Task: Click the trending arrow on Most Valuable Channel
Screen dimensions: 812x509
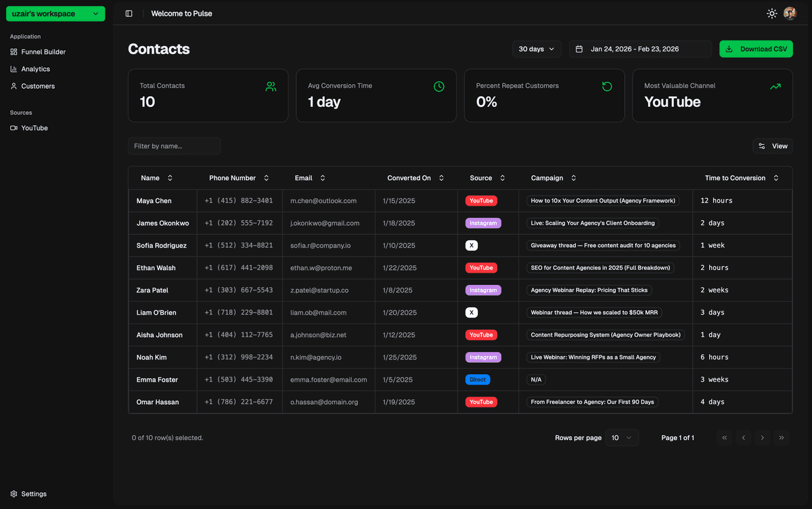Action: point(775,87)
